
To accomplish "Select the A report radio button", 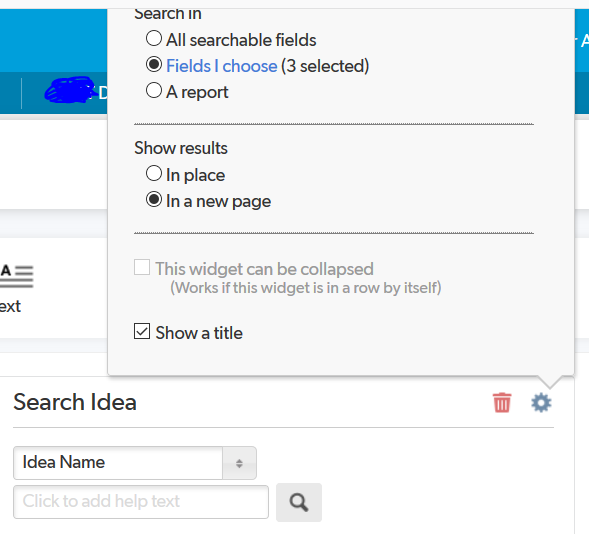I will pyautogui.click(x=154, y=91).
